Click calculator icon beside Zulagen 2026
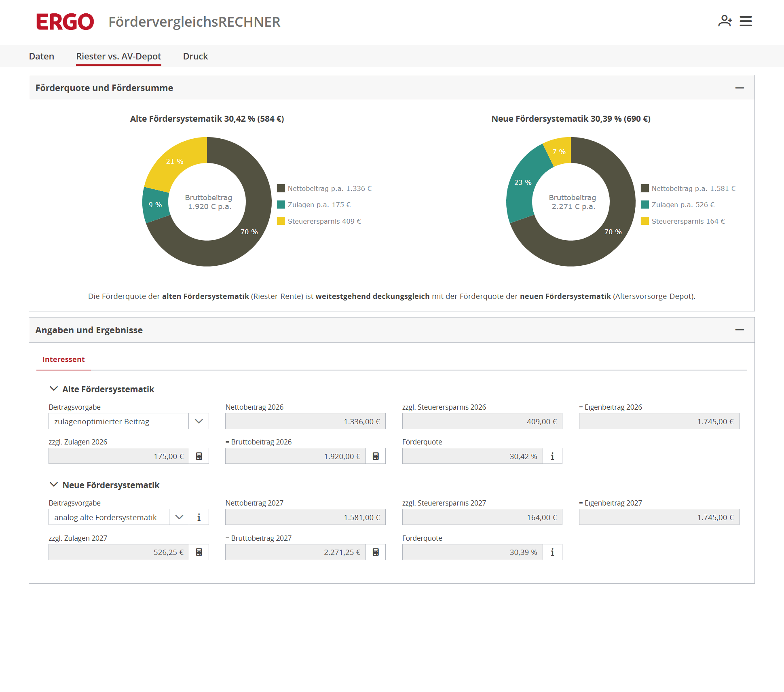 [199, 456]
